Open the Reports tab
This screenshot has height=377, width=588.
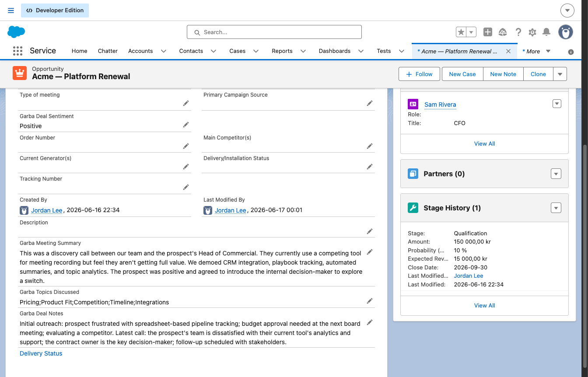pyautogui.click(x=282, y=51)
